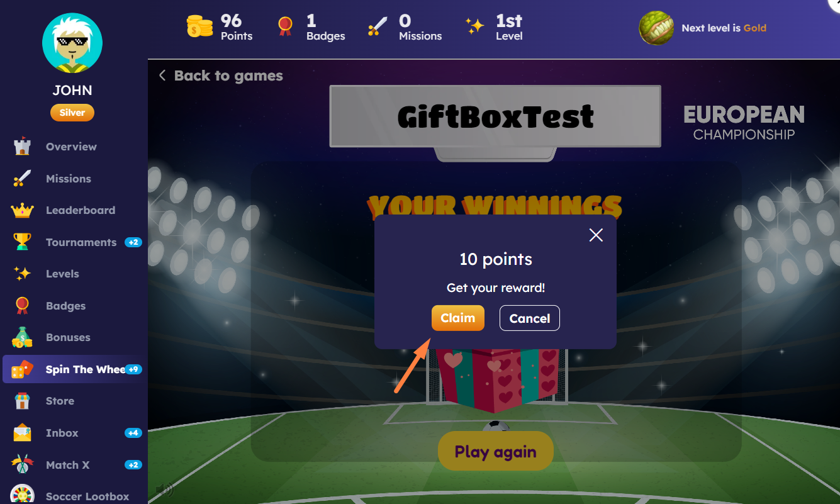Select the Leaderboard crown icon

point(22,210)
